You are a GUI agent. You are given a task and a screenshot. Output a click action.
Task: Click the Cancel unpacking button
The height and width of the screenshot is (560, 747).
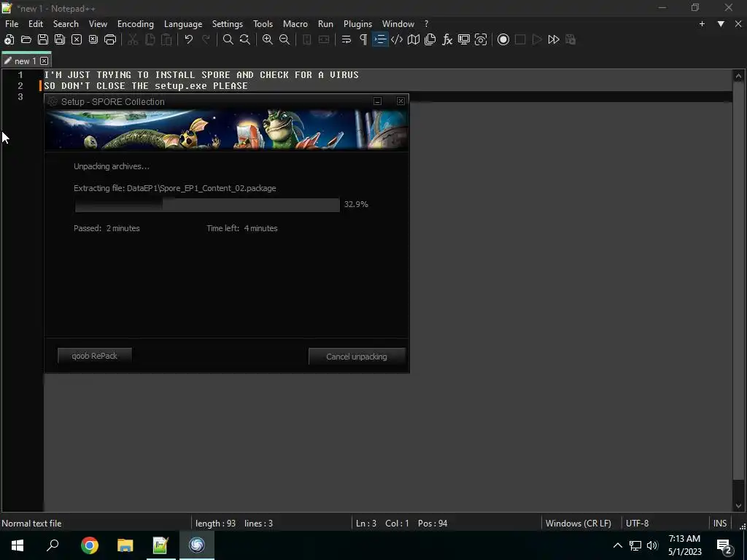coord(357,356)
